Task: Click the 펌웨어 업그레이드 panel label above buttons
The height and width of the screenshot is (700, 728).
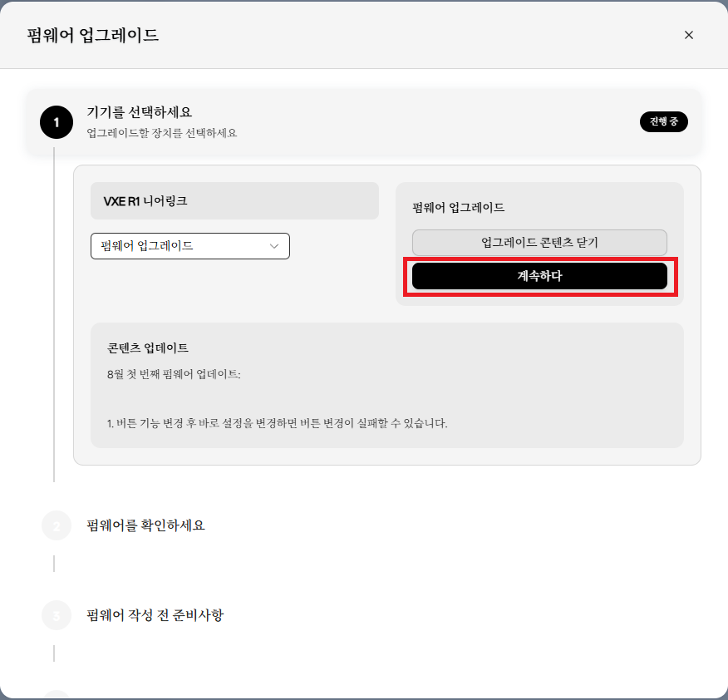Action: pos(459,207)
